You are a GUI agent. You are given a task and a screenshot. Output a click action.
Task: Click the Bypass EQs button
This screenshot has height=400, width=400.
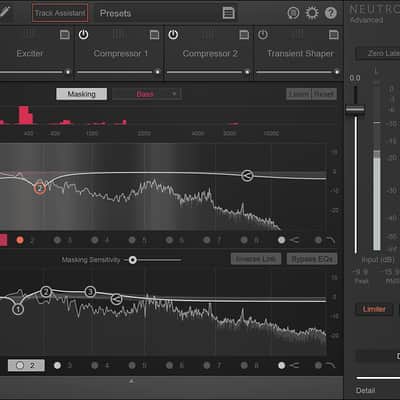click(312, 259)
